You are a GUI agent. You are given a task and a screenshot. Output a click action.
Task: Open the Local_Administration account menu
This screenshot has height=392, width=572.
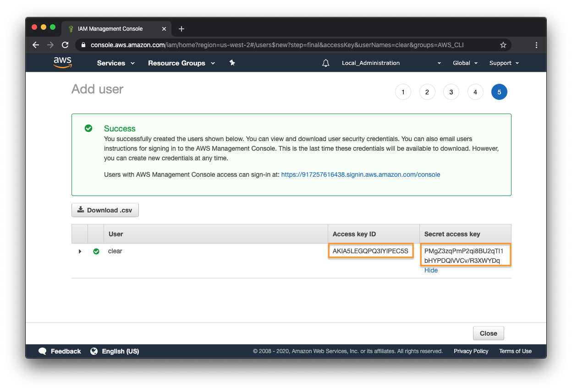click(391, 63)
